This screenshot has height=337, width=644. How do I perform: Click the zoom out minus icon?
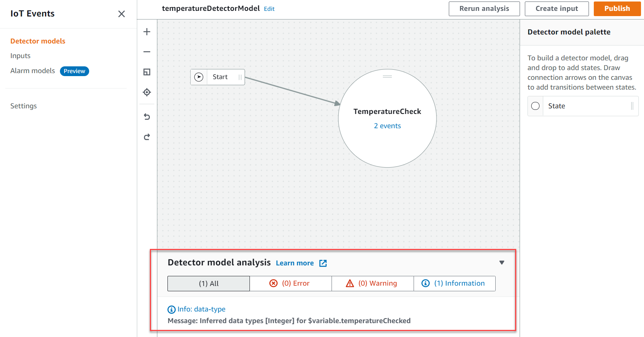(x=147, y=52)
